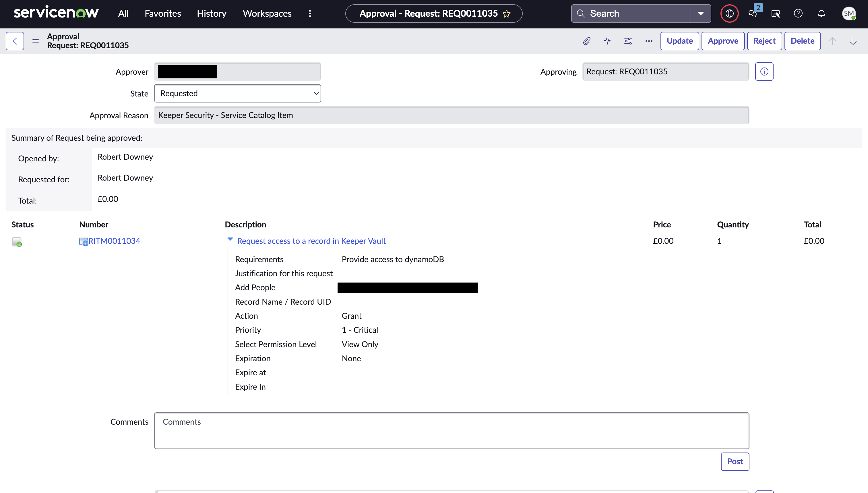Open the State dropdown set to Requested
Viewport: 868px width, 493px height.
238,93
